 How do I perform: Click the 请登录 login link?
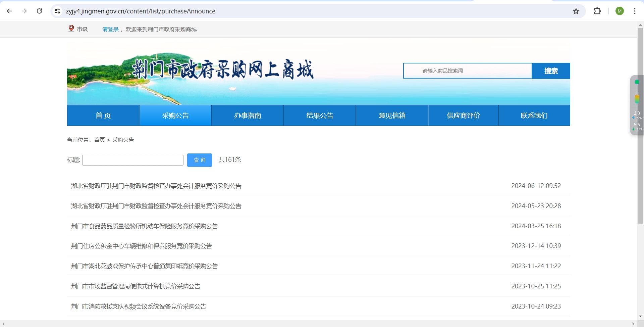(110, 30)
